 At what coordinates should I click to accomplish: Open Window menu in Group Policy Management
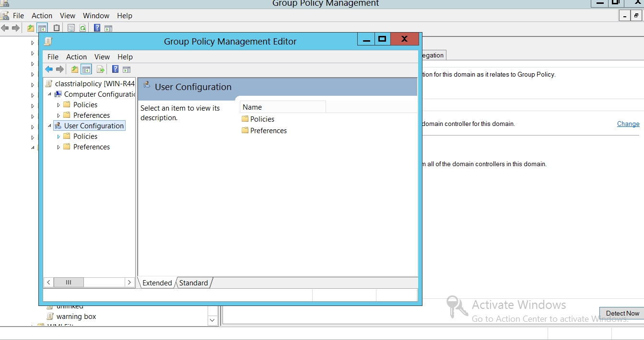[96, 16]
